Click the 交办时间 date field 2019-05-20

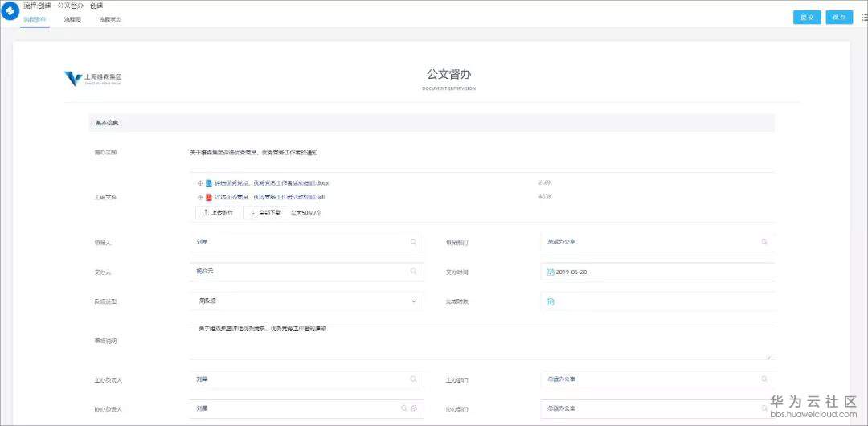click(657, 272)
